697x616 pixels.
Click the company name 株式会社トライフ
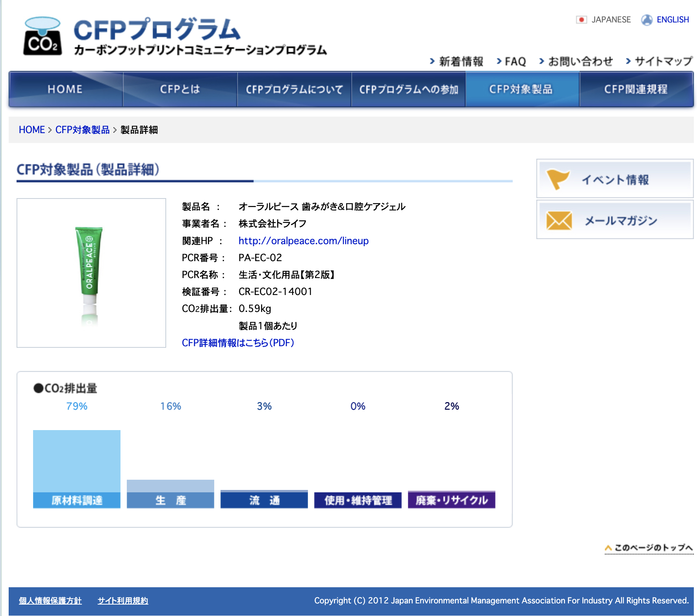coord(272,224)
